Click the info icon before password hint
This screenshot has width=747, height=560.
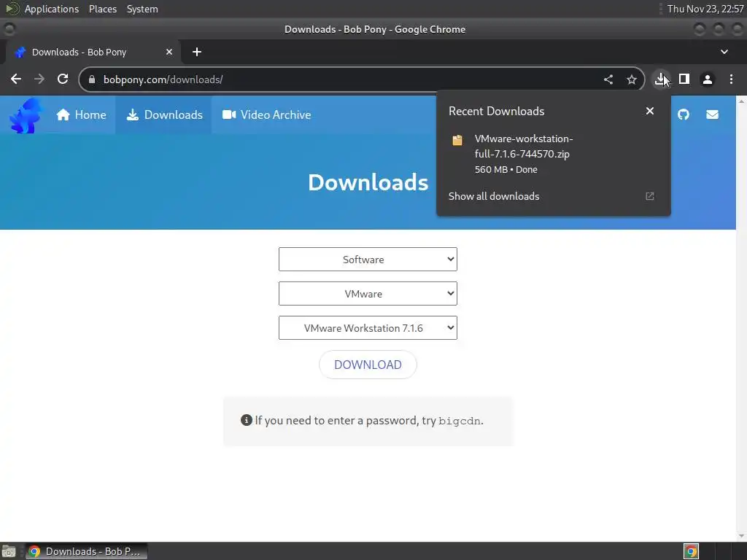[247, 420]
